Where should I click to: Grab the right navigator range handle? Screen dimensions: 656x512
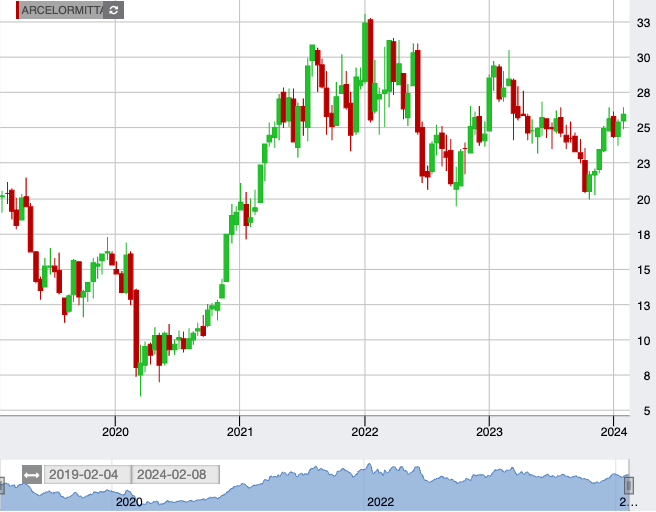[x=629, y=486]
